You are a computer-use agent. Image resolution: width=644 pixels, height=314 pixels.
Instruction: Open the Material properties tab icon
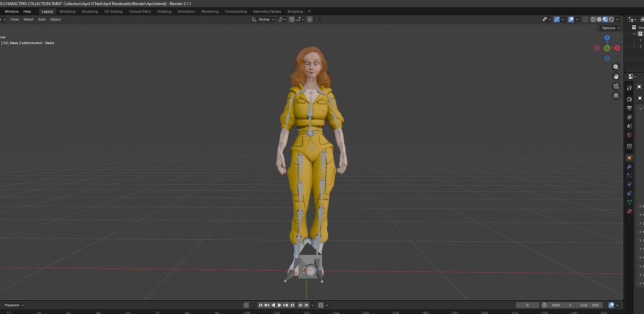tap(629, 211)
